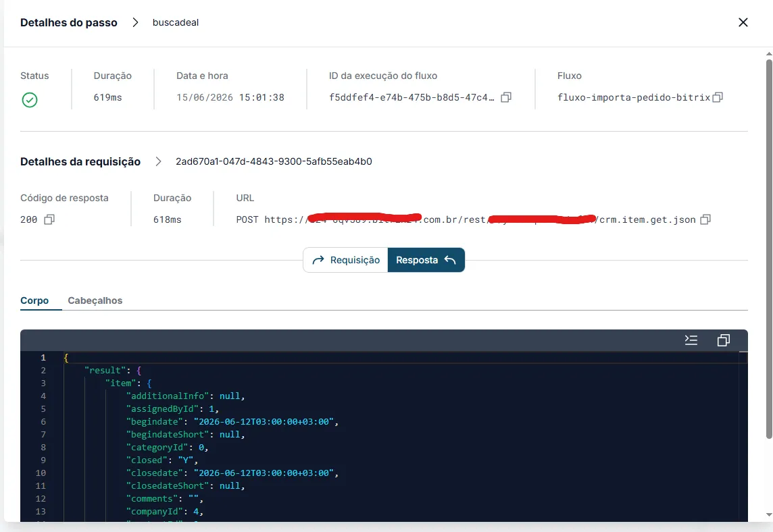Click the "assignedById" line in the code
The width and height of the screenshot is (773, 532).
click(x=172, y=409)
